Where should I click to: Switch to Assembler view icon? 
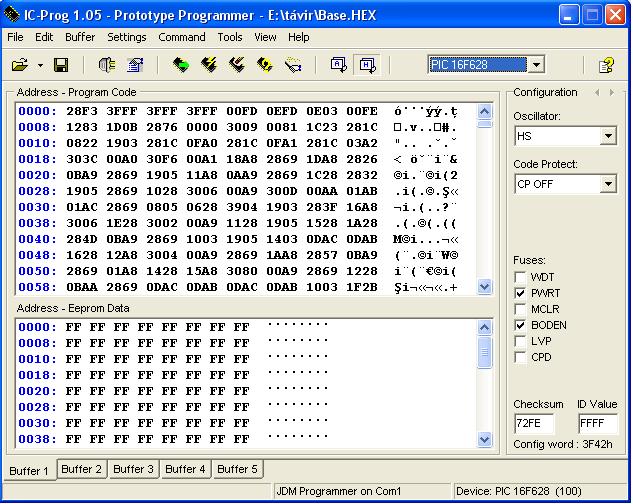338,65
